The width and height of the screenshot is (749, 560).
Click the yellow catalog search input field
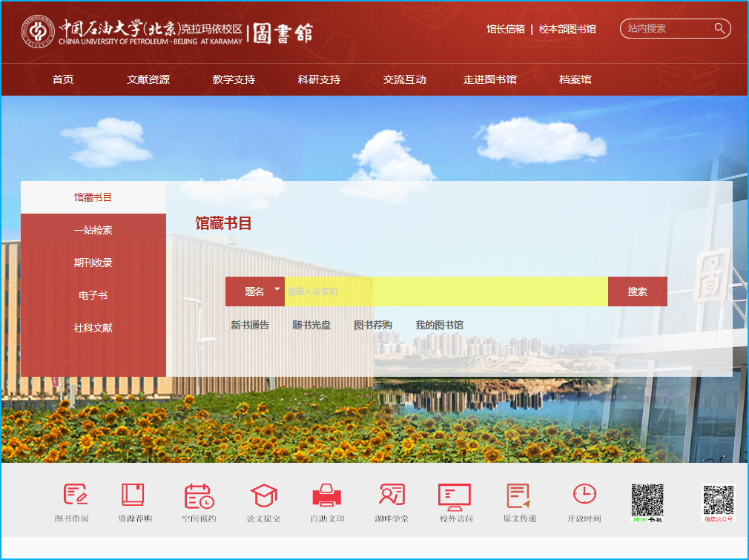click(446, 291)
